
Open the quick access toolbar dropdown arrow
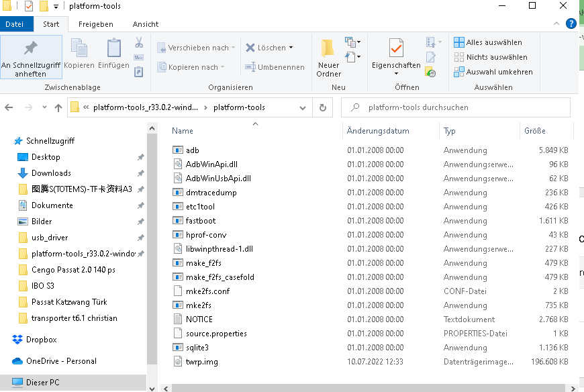(x=56, y=6)
